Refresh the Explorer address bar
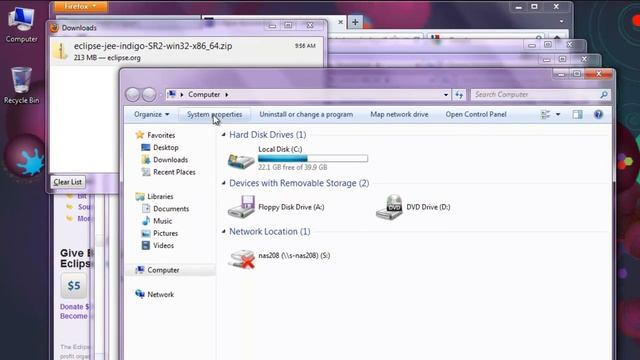The height and width of the screenshot is (360, 640). (x=459, y=95)
